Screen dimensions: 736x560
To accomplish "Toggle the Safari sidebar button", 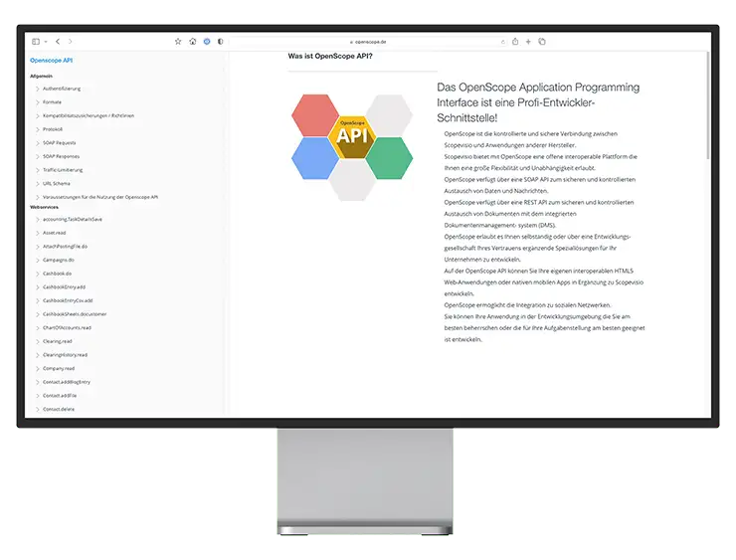I will pyautogui.click(x=36, y=42).
